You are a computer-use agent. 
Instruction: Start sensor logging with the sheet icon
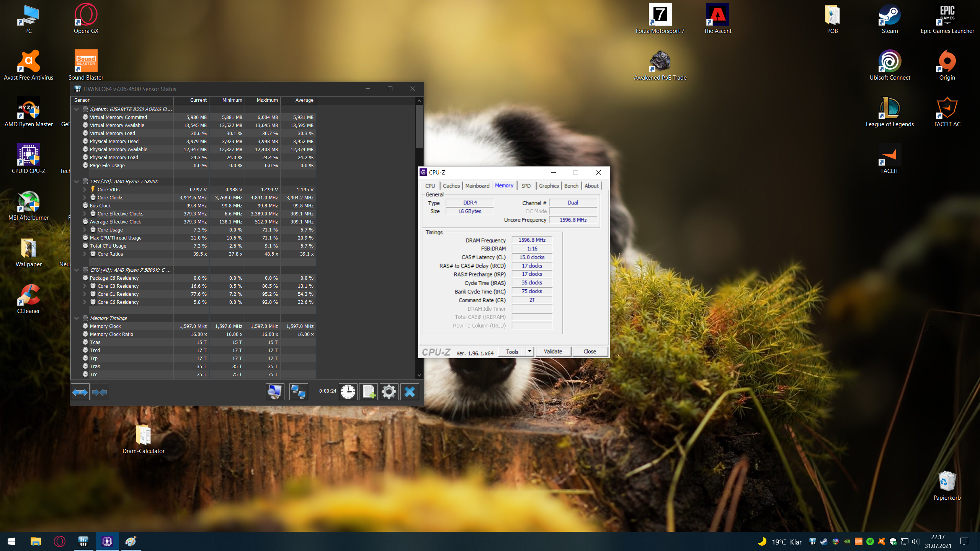(369, 392)
